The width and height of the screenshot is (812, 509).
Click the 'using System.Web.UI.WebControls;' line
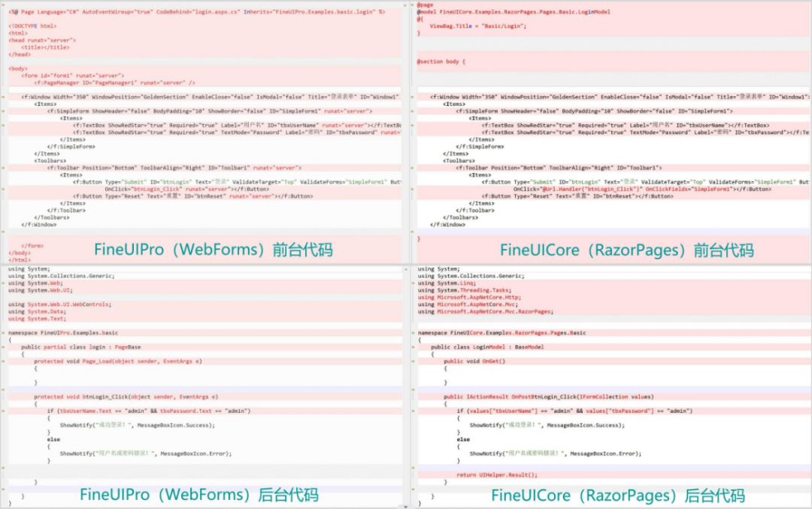coord(60,304)
